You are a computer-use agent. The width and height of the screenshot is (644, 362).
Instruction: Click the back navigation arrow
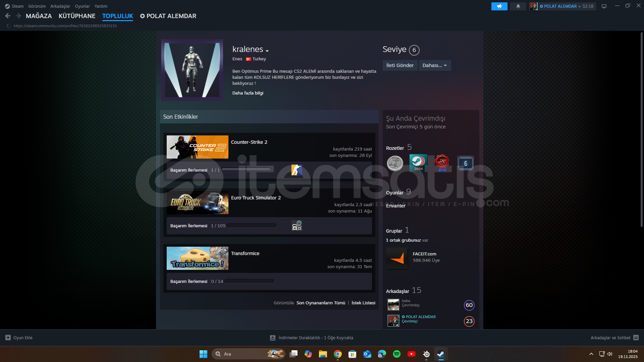coord(8,16)
